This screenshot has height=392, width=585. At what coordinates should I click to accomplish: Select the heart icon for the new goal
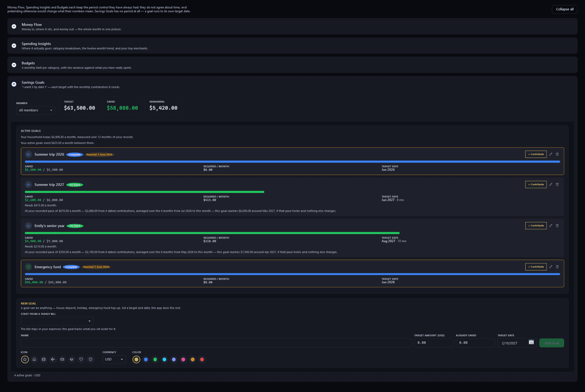pos(81,359)
